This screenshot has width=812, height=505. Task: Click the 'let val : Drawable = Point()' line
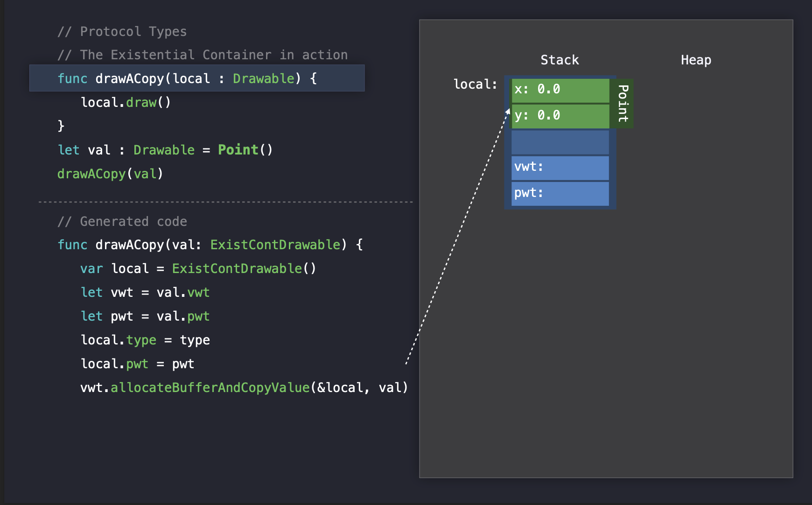tap(165, 150)
